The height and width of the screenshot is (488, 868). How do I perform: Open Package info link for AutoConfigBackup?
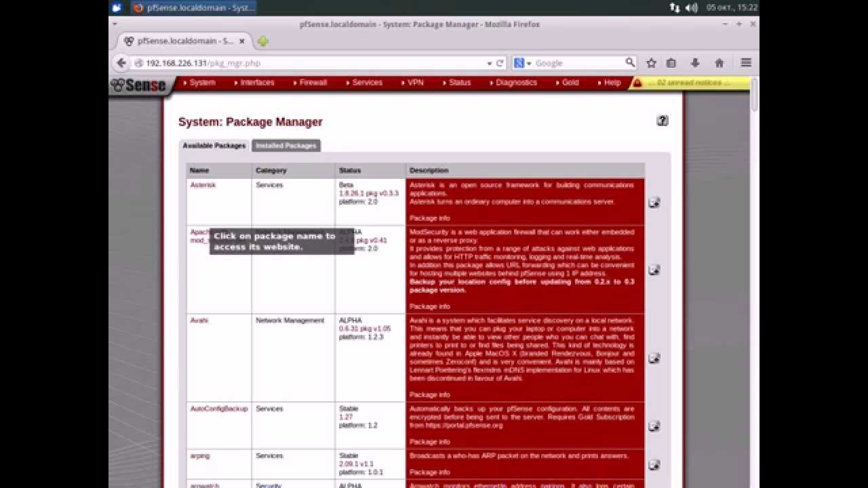point(430,442)
